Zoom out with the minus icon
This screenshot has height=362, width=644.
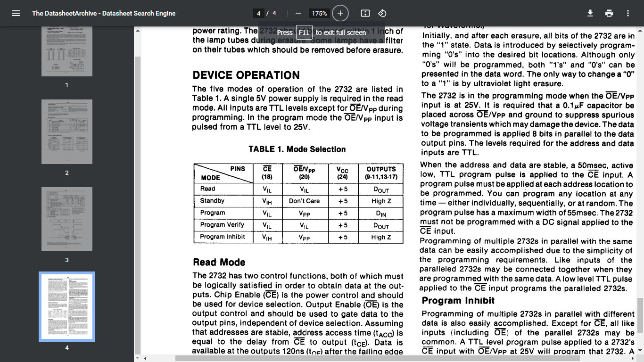pos(298,13)
